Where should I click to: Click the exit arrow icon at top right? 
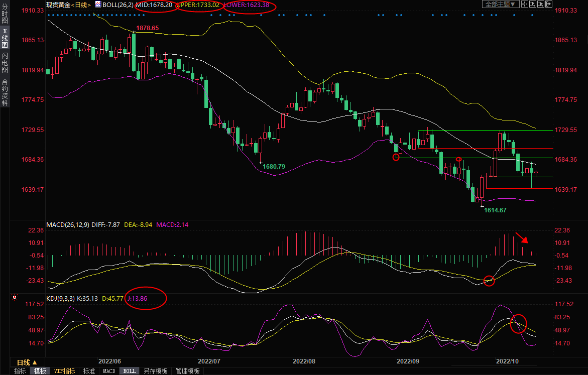pyautogui.click(x=548, y=4)
